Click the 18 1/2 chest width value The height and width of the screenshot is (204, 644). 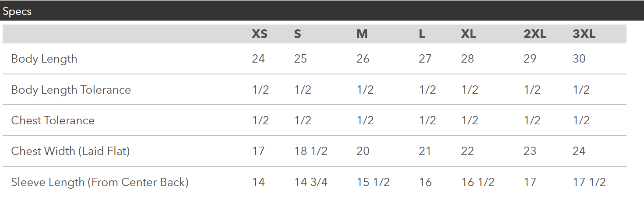pos(311,151)
